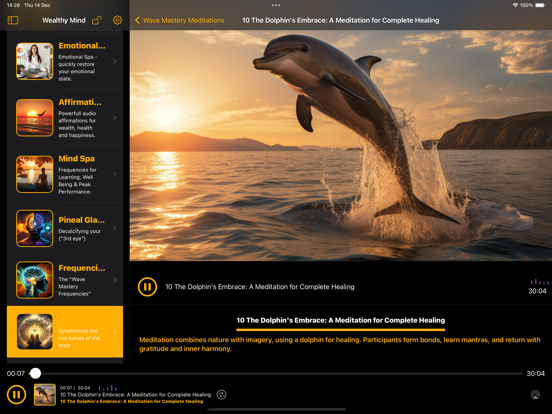Tap the battery indicator icon
This screenshot has width=552, height=414.
coord(540,5)
